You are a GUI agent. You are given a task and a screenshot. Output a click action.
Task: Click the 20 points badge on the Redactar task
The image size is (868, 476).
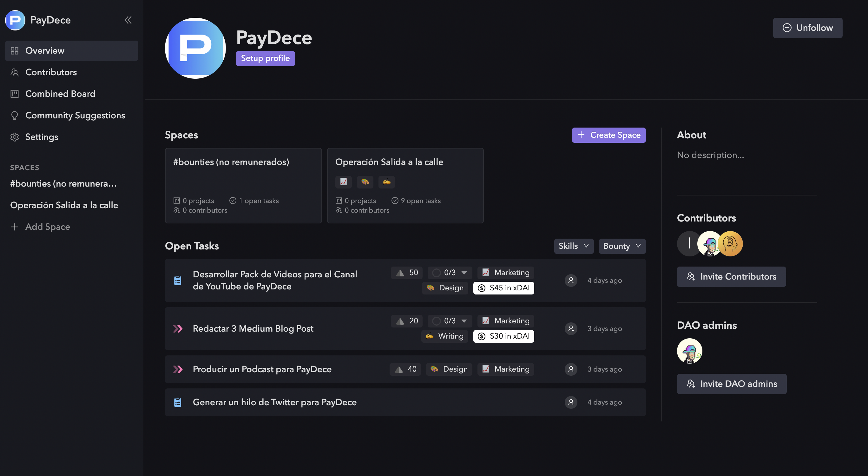[406, 321]
